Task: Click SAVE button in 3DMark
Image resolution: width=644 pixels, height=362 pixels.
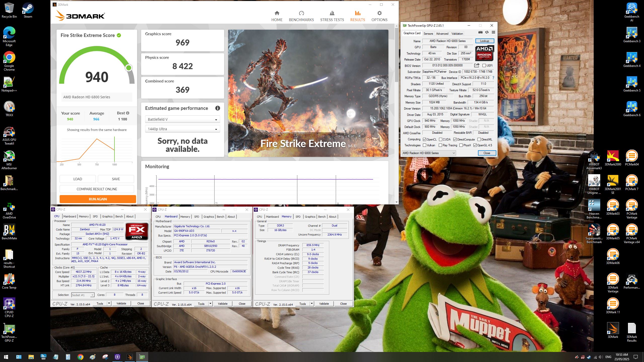Action: point(116,179)
